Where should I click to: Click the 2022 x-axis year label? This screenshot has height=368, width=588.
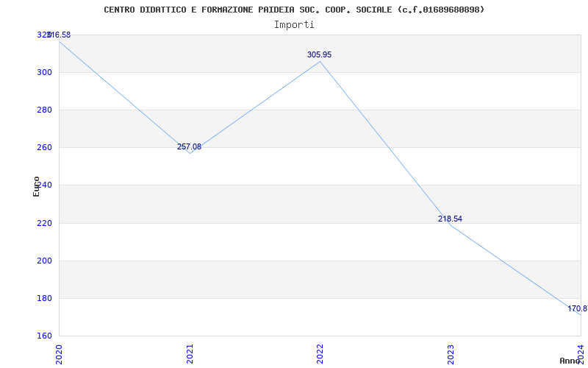[x=320, y=354]
